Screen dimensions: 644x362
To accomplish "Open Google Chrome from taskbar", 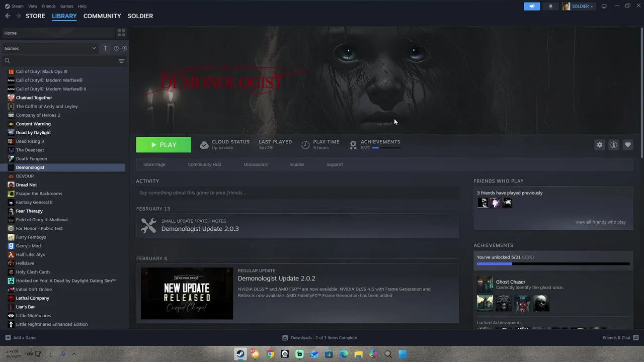I will click(270, 354).
